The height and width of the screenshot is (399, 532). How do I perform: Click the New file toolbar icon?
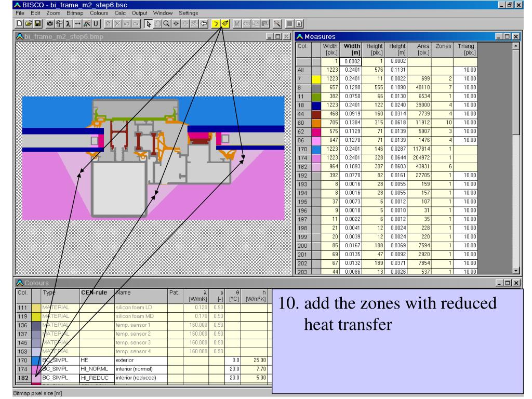(19, 24)
